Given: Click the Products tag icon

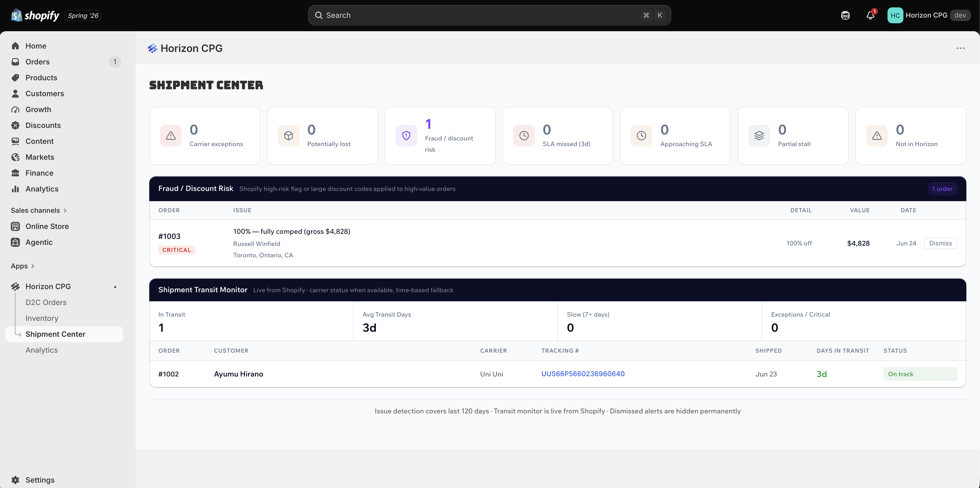Looking at the screenshot, I should pos(15,77).
